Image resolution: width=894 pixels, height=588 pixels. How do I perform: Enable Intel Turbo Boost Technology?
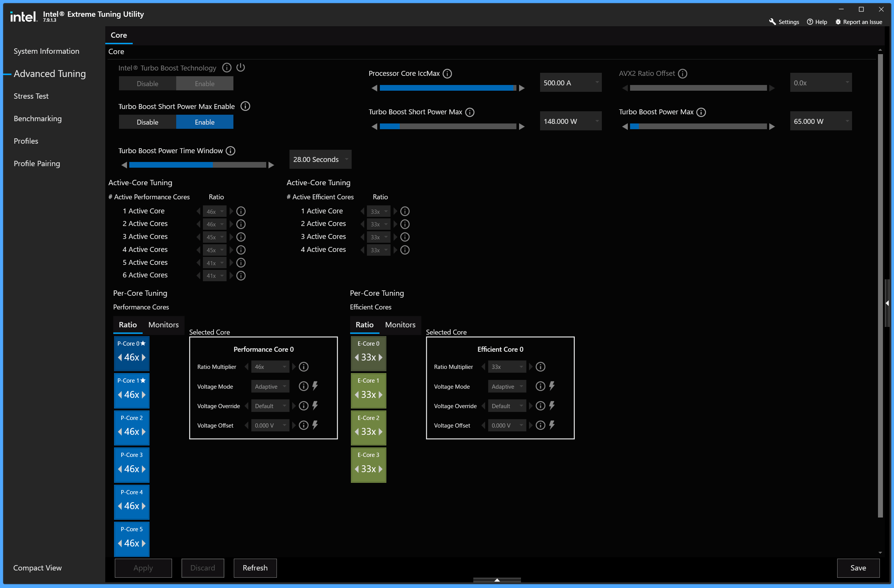[x=205, y=83]
